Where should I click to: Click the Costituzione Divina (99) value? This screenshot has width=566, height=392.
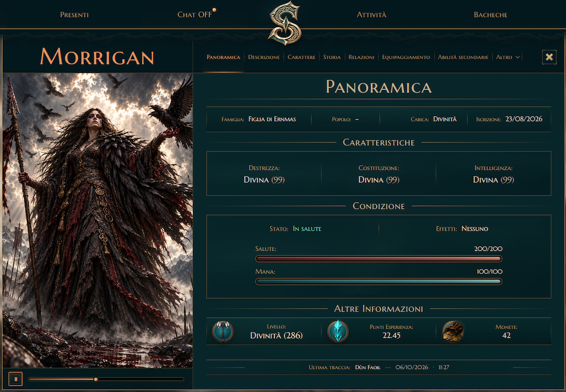tap(379, 179)
